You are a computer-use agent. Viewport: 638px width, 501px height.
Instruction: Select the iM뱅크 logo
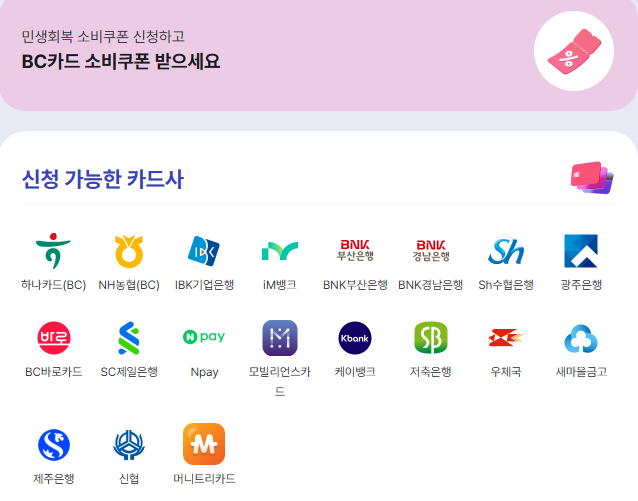tap(280, 251)
